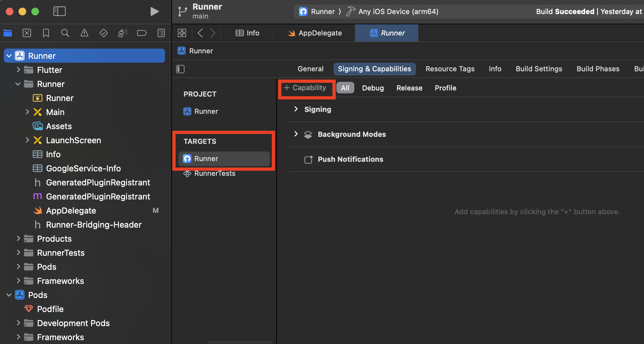Open the Issue navigator warning icon

click(84, 33)
